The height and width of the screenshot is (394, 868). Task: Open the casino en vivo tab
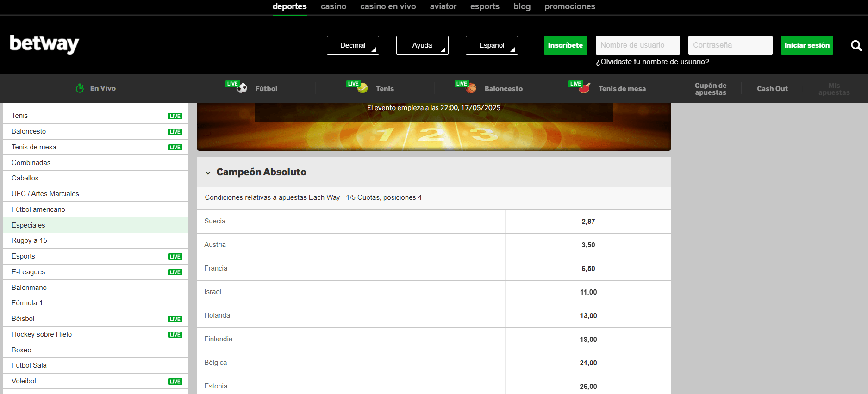[388, 6]
